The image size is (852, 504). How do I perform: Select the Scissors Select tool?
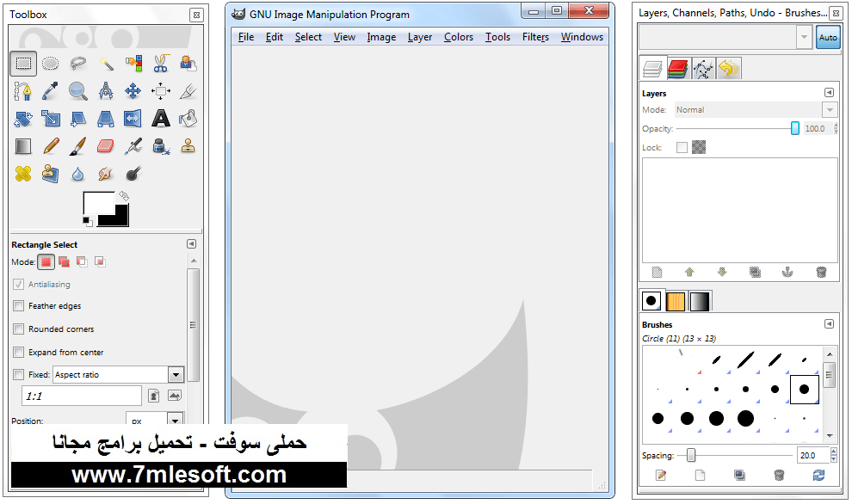(x=161, y=64)
